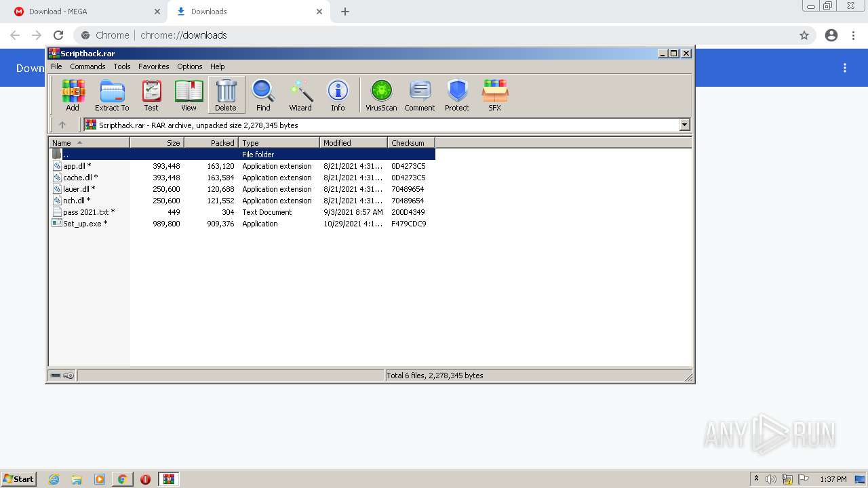Sort files by Name column header

(x=90, y=142)
